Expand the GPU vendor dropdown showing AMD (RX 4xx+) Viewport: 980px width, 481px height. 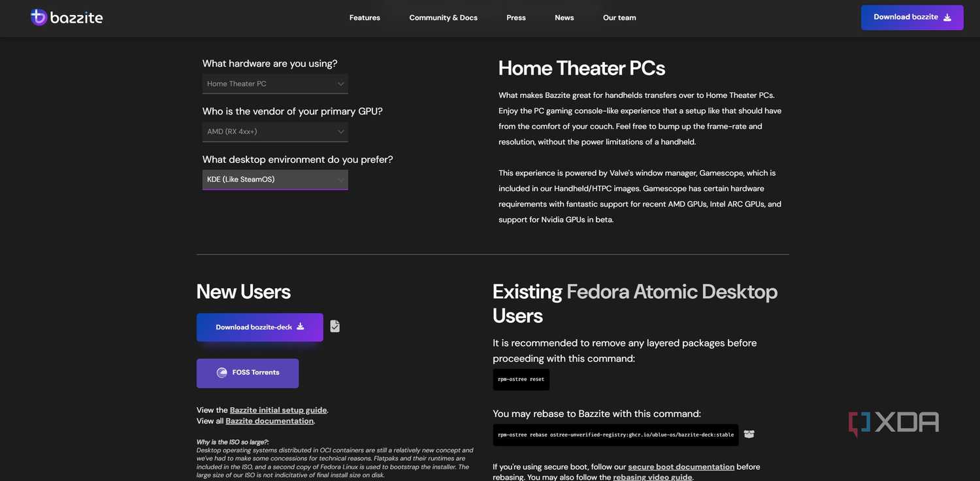[275, 131]
